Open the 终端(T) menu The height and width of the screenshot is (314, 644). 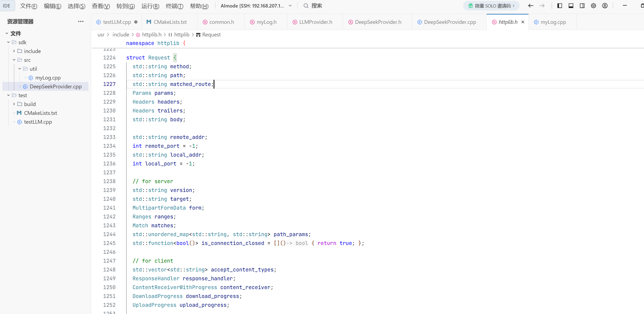tap(174, 6)
